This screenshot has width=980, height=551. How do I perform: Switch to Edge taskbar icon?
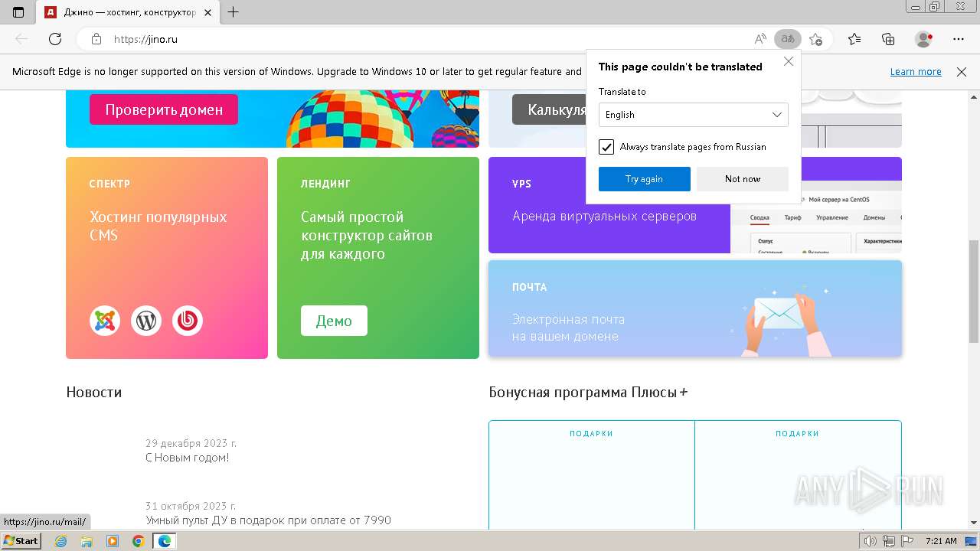point(164,541)
